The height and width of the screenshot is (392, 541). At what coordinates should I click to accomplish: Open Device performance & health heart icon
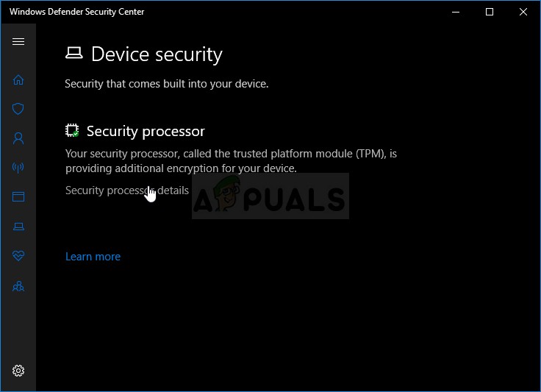[18, 256]
